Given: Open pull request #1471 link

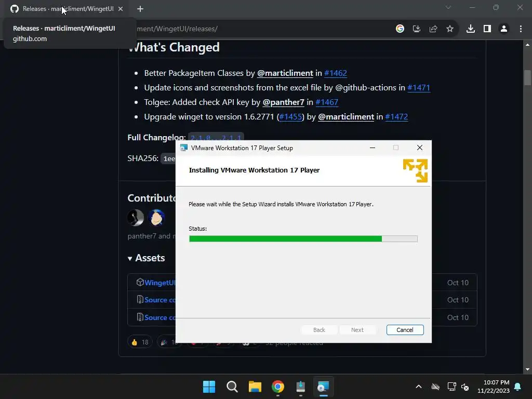Looking at the screenshot, I should (419, 87).
